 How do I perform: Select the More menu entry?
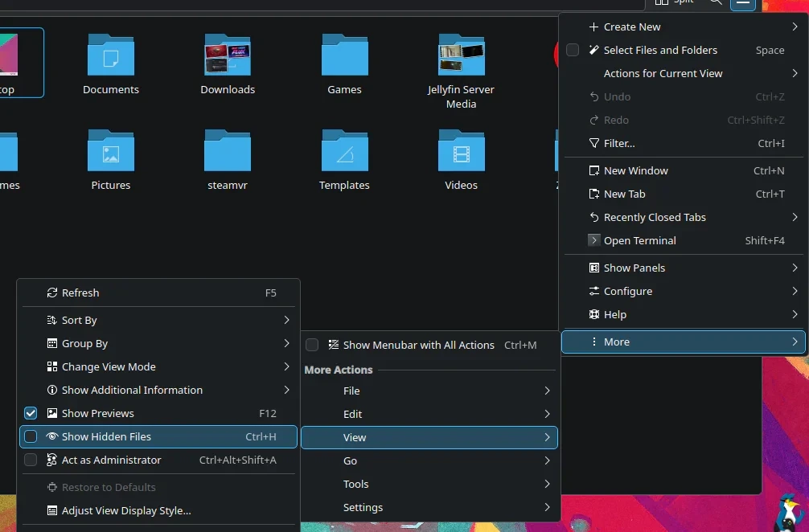click(x=683, y=342)
